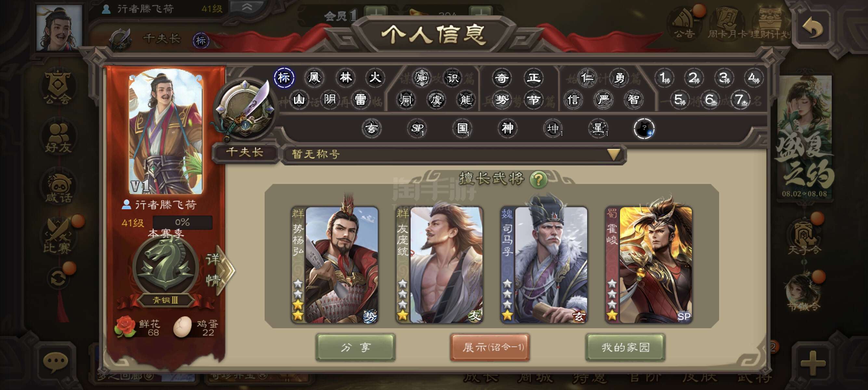
Task: Click the 0% experience progress bar
Action: point(182,222)
